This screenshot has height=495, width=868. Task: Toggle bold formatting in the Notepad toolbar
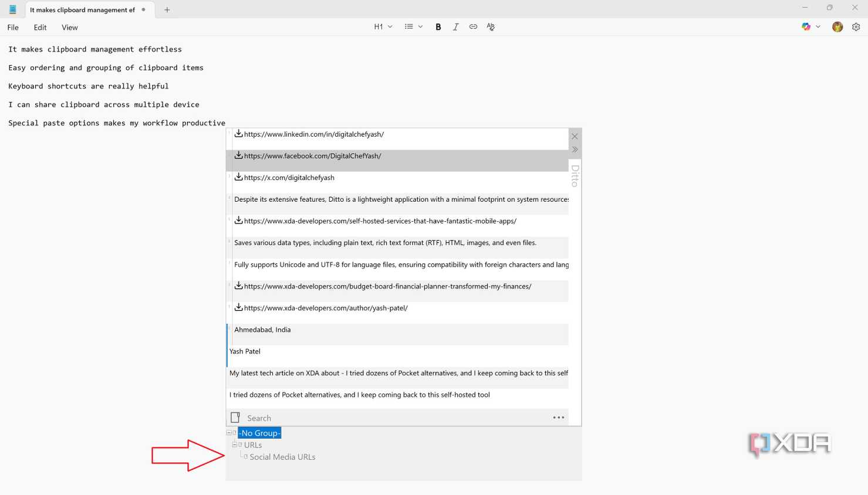438,27
